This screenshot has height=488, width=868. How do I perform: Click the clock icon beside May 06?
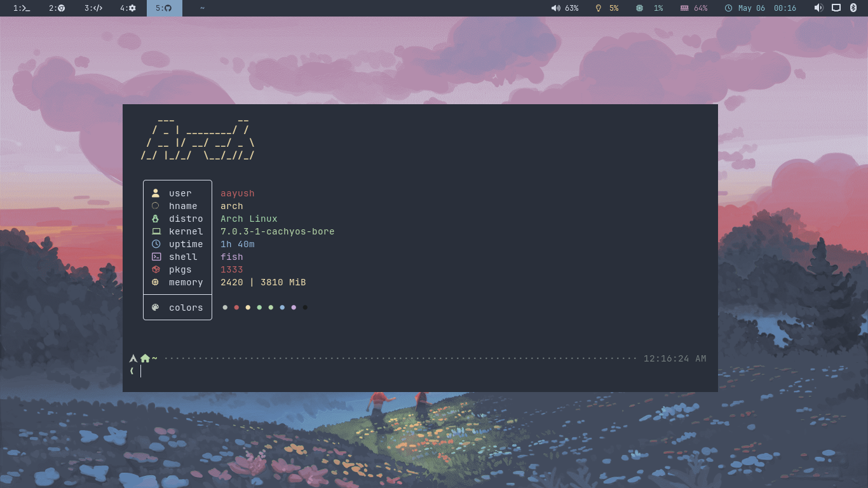coord(728,8)
